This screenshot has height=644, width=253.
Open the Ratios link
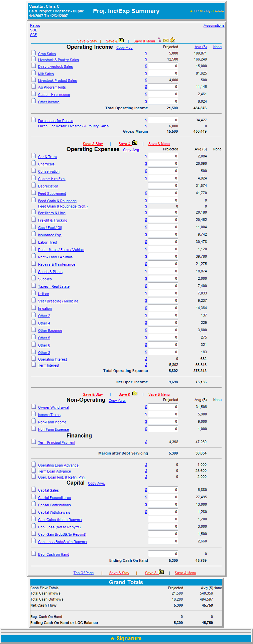coord(35,25)
